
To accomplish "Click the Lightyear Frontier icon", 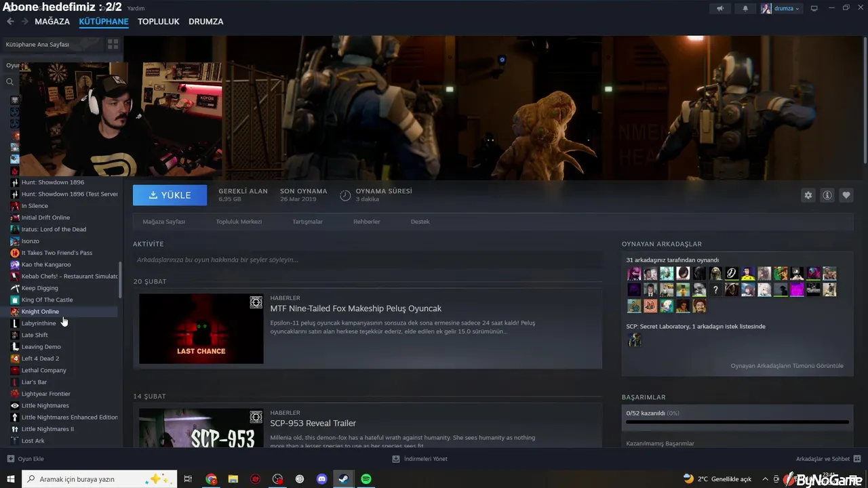I will [15, 394].
